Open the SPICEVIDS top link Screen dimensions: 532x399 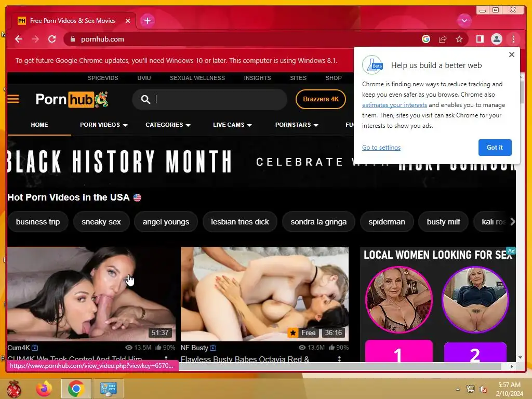(x=103, y=78)
